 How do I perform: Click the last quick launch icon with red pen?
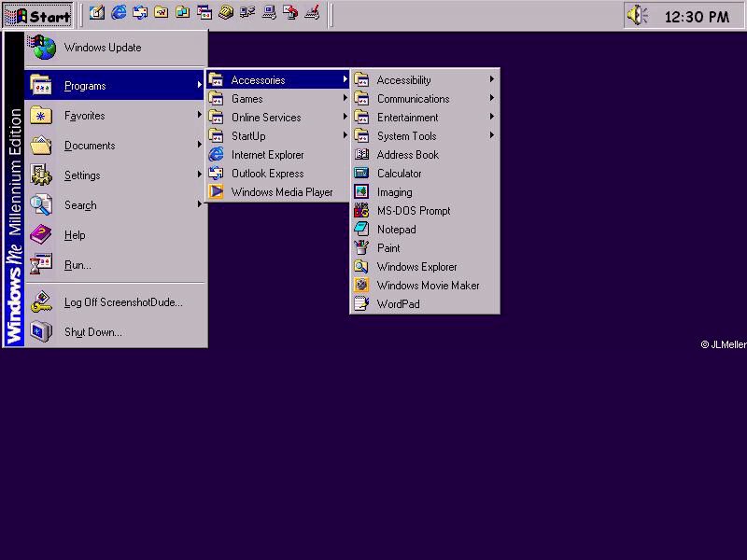click(x=312, y=13)
